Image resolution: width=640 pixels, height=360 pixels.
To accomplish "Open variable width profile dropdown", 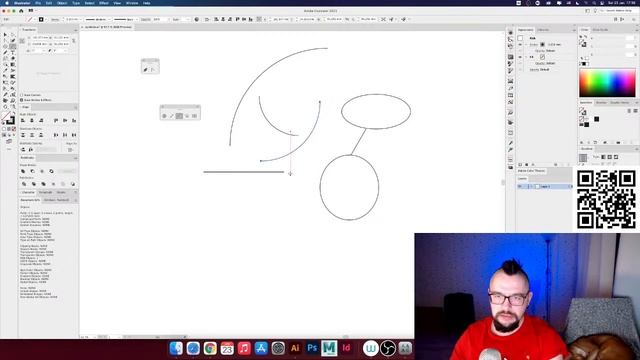I will 109,19.
